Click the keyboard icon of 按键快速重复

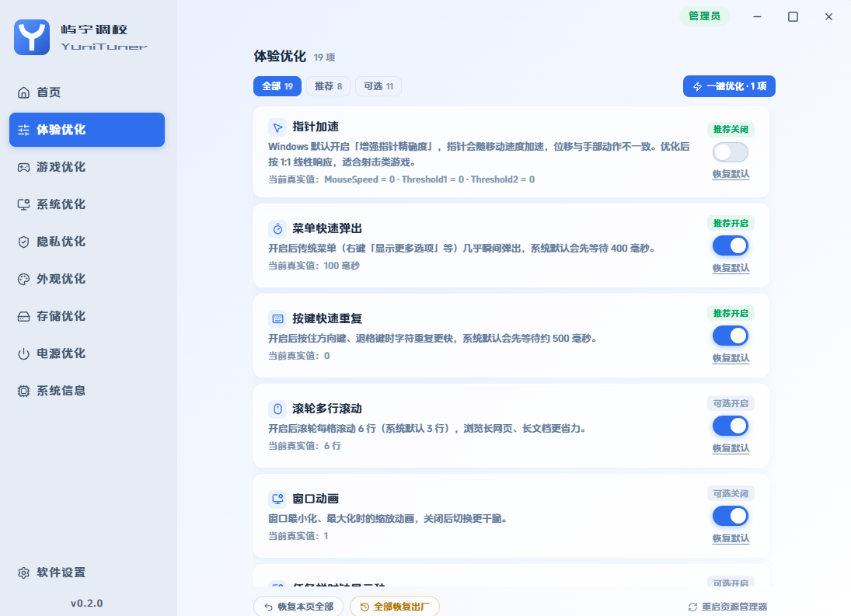277,318
